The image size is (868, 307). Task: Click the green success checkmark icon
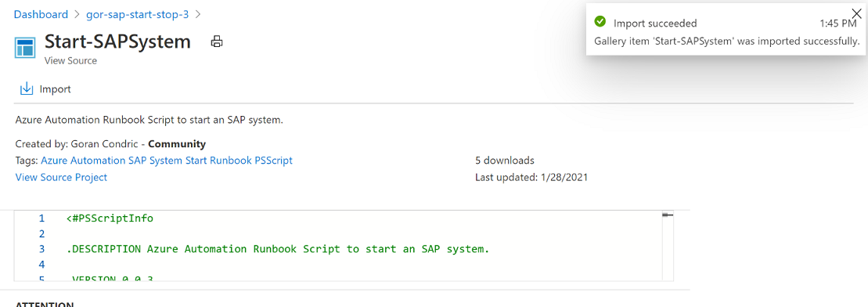point(600,22)
